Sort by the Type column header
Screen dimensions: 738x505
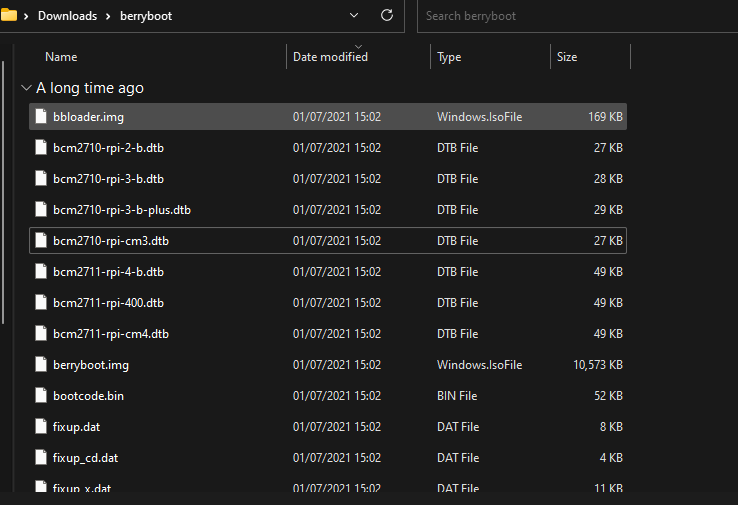pos(449,57)
